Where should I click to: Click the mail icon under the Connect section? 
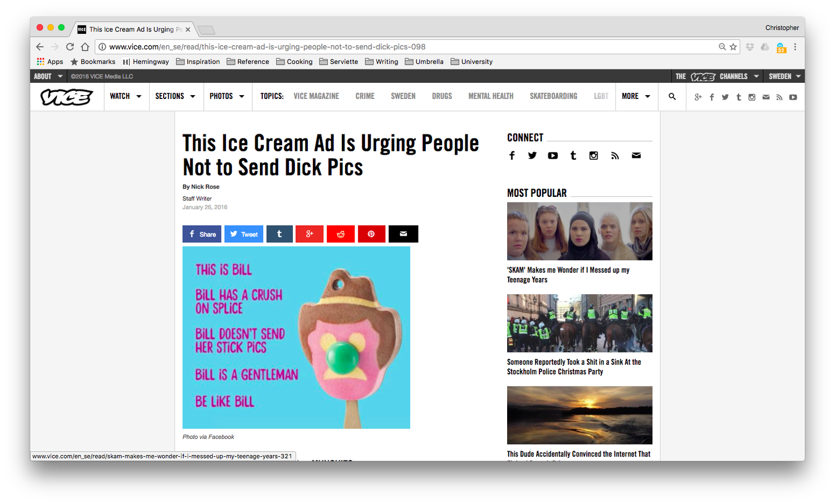tap(636, 156)
